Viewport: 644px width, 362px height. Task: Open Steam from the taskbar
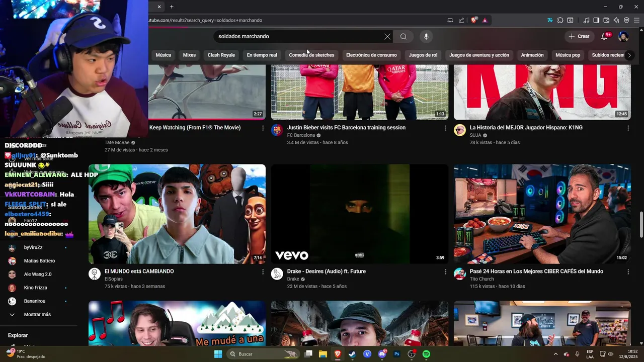click(x=352, y=354)
